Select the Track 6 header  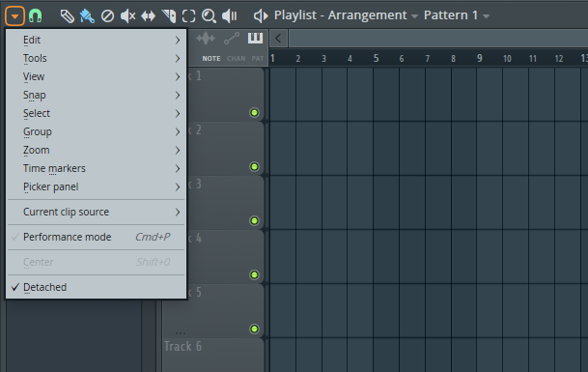point(213,355)
